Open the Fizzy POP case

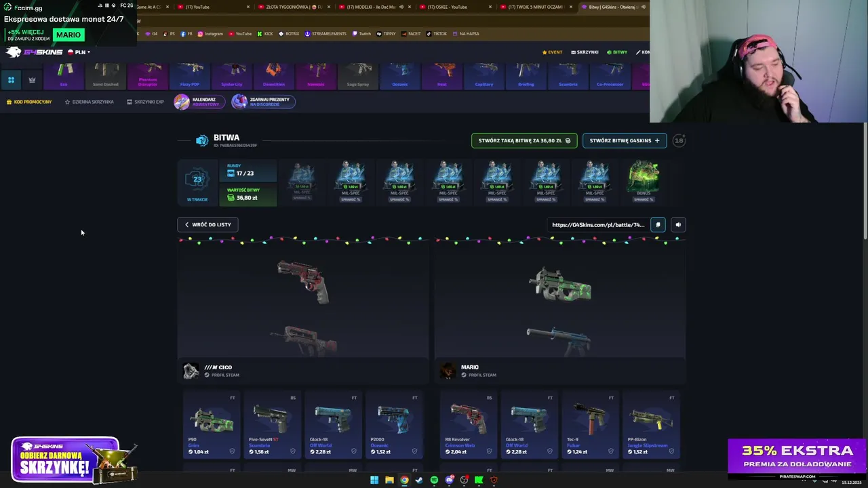tap(190, 75)
